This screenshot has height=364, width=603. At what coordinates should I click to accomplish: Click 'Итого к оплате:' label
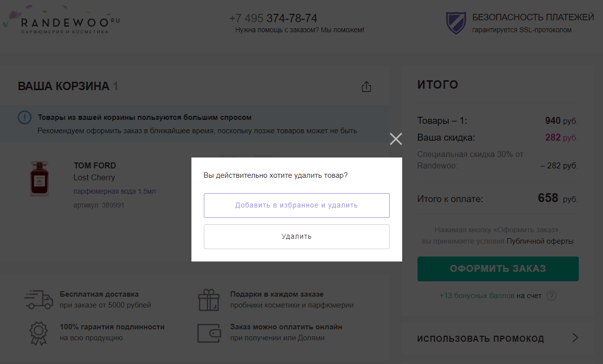450,199
